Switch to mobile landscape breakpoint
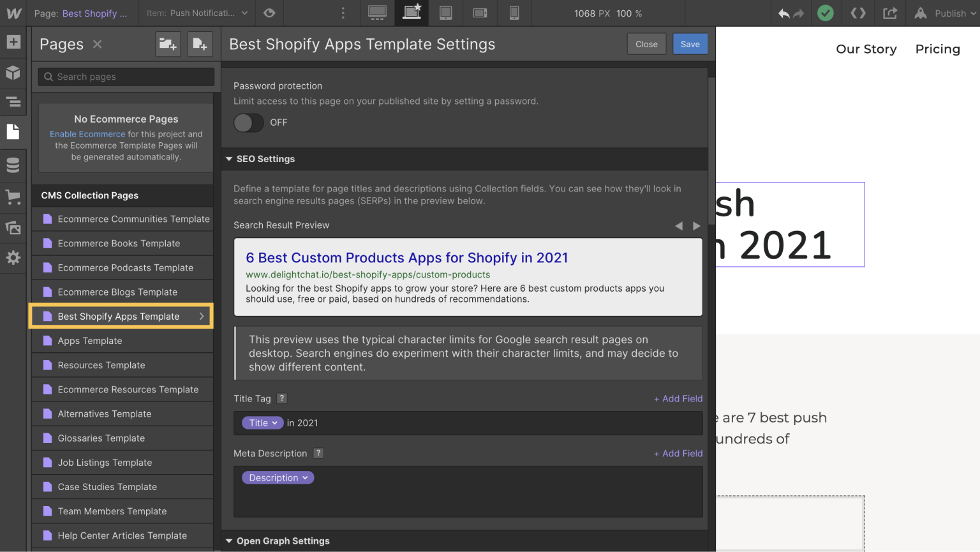Image resolution: width=980 pixels, height=552 pixels. click(x=480, y=13)
